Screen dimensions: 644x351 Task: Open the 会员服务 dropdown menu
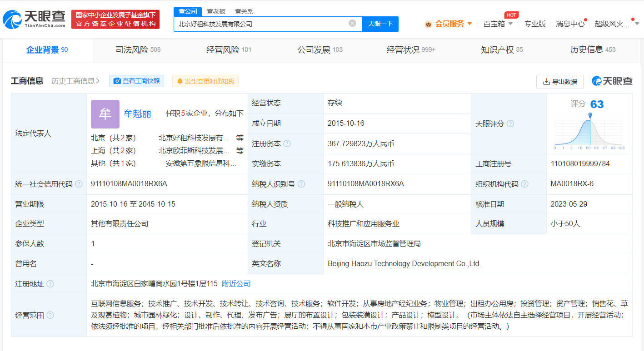point(449,24)
